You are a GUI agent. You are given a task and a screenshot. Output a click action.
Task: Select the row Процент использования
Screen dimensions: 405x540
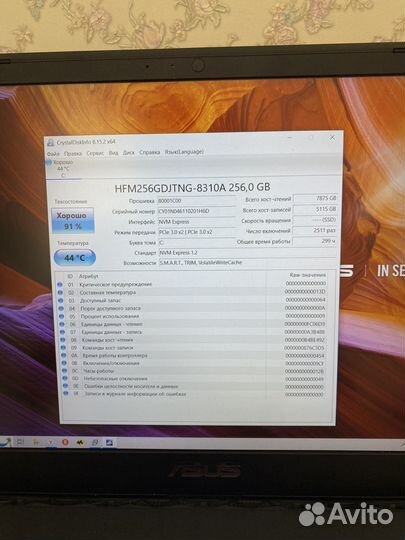[x=194, y=316]
